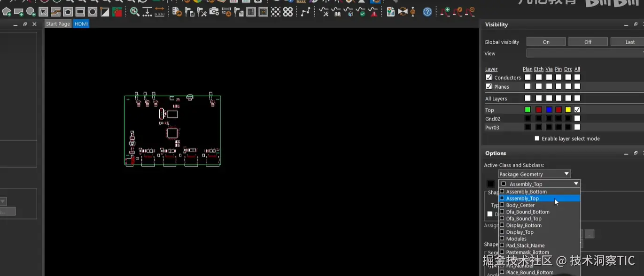
Task: Click the Drc column header
Action: [x=568, y=69]
